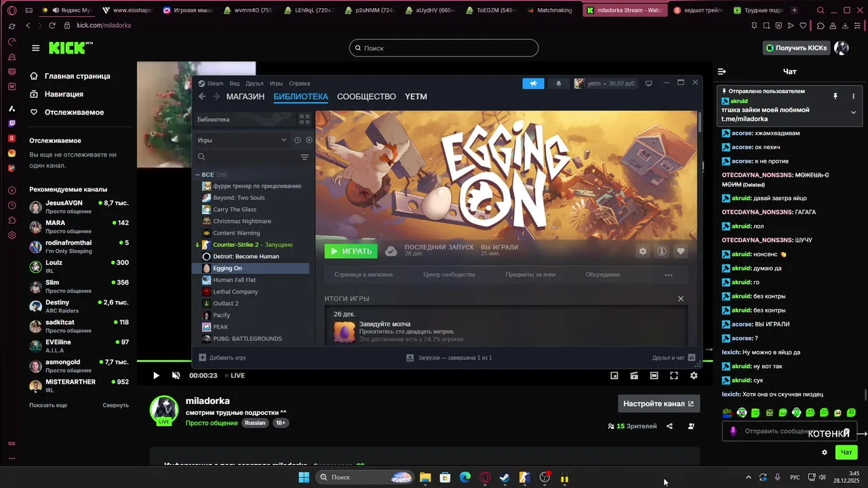Click Свернуть to collapse channels
Image resolution: width=868 pixels, height=488 pixels.
[x=116, y=405]
